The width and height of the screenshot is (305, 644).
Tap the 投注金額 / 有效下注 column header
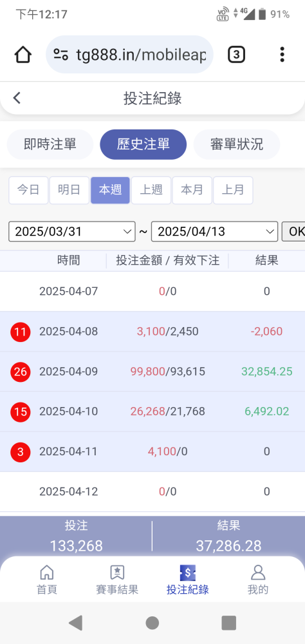click(167, 260)
